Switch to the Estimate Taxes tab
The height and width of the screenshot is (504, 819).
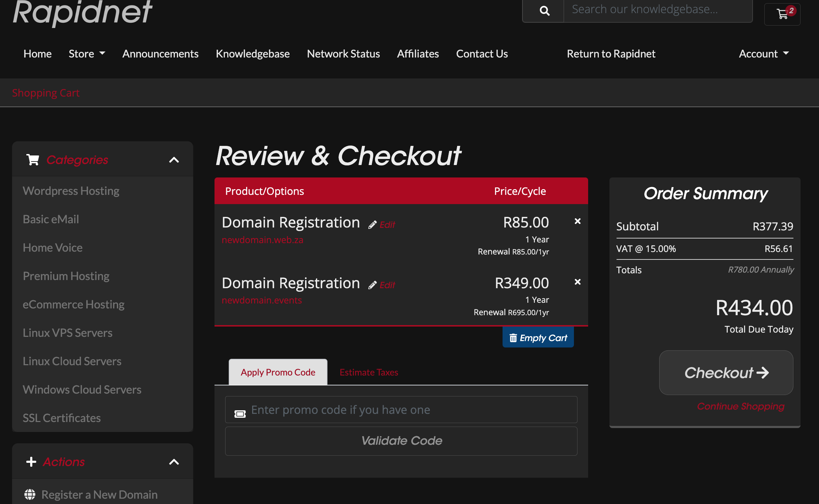[x=369, y=372]
